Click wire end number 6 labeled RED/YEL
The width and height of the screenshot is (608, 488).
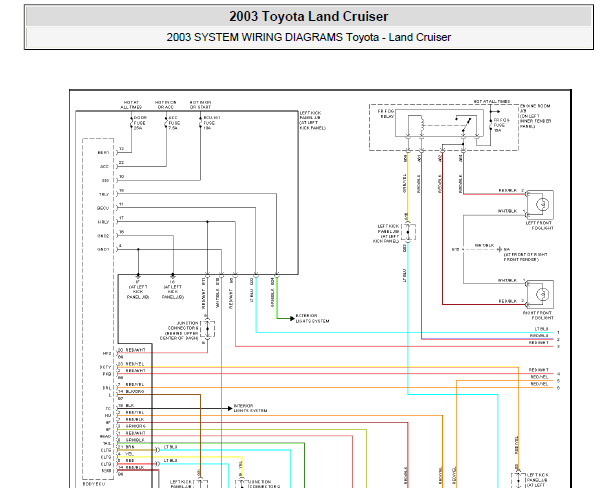coord(558,388)
